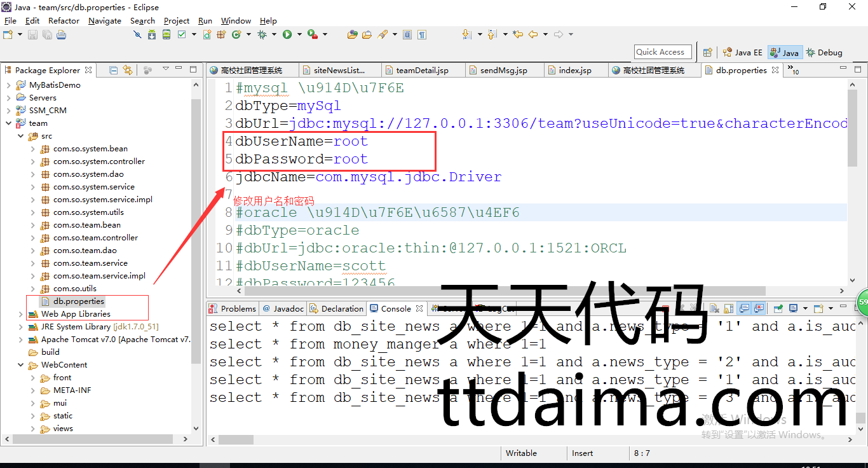868x468 pixels.
Task: Show hidden editor tabs list
Action: [x=794, y=71]
